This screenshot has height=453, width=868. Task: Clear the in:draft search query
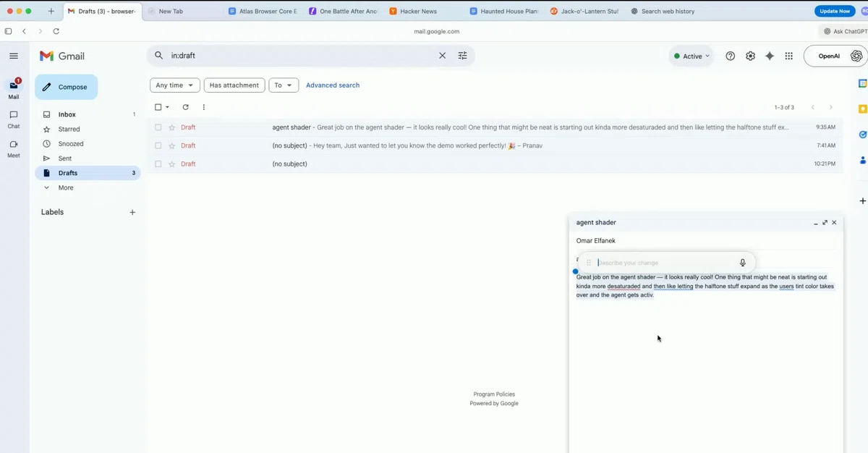[443, 56]
